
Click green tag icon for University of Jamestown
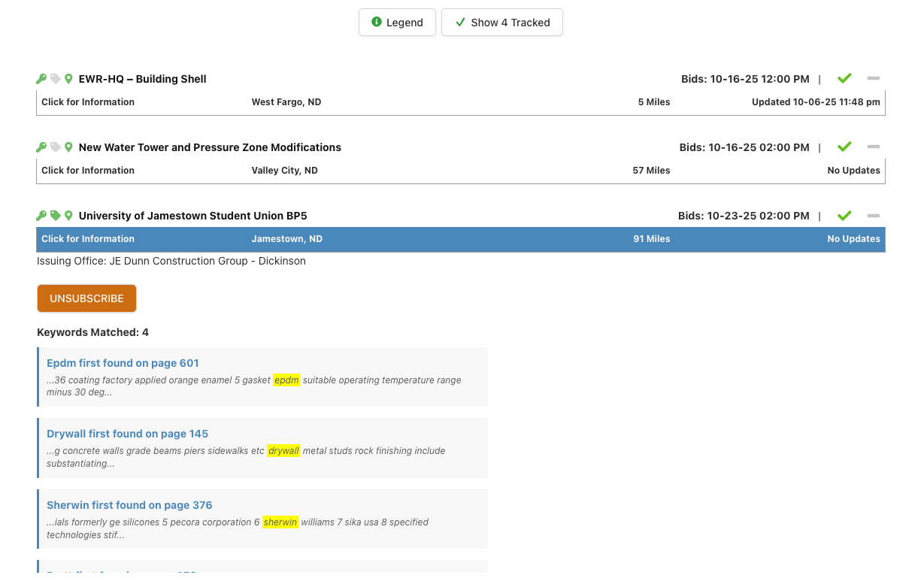(x=55, y=216)
